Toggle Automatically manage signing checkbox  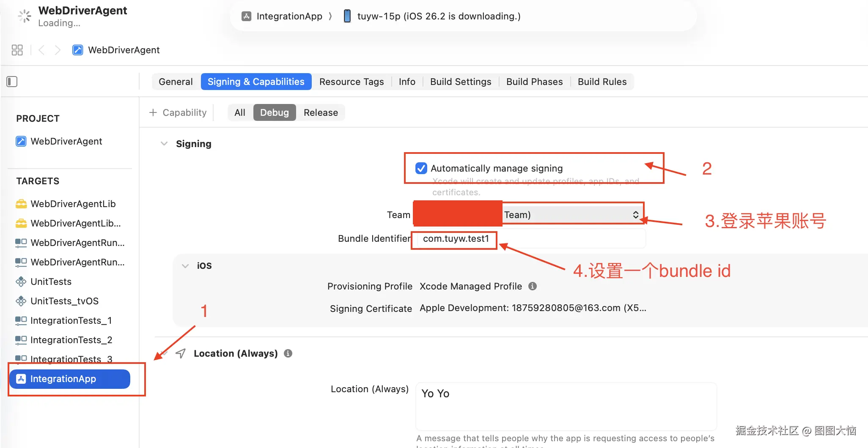[x=421, y=168]
